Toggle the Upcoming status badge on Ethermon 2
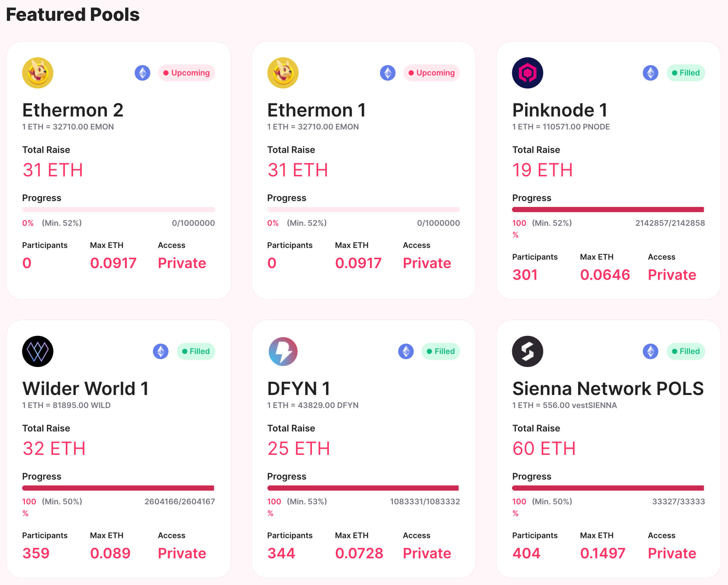 187,73
